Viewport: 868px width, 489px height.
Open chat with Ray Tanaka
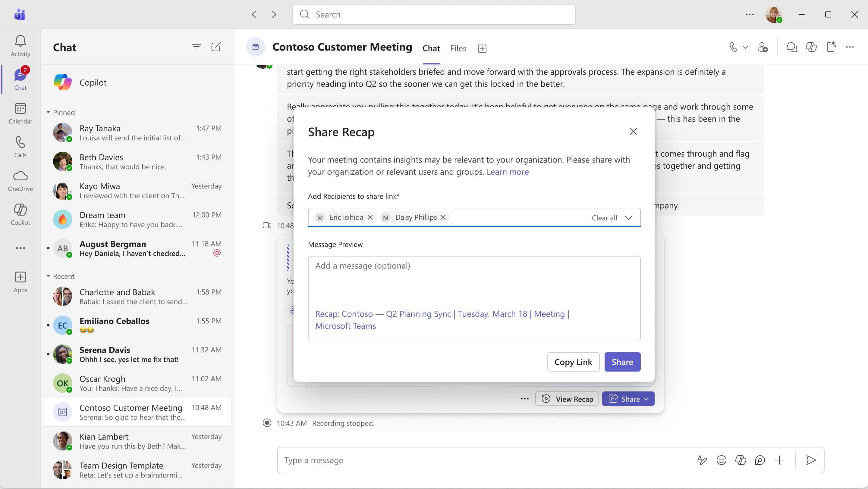tap(137, 132)
